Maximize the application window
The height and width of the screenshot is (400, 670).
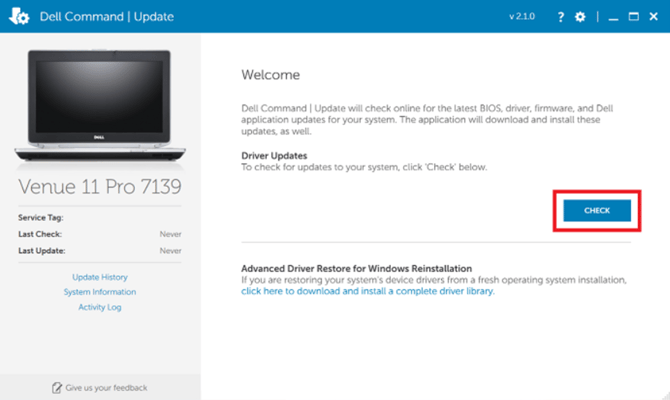tap(634, 17)
